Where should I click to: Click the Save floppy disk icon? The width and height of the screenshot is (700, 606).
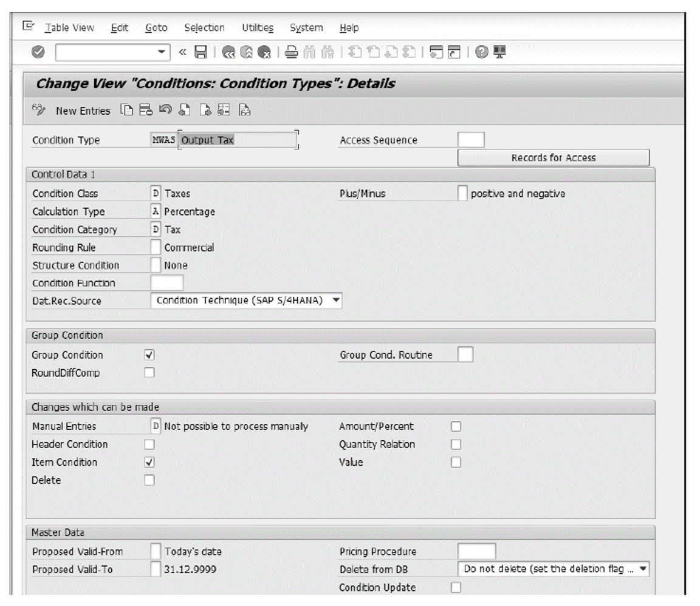point(201,52)
